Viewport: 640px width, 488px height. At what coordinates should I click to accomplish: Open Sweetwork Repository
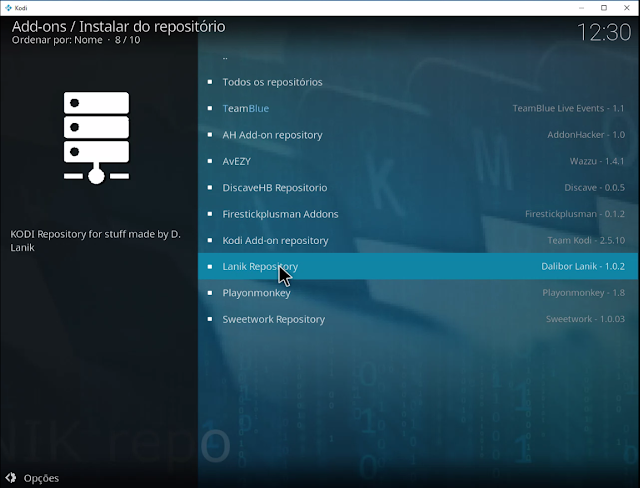418,319
